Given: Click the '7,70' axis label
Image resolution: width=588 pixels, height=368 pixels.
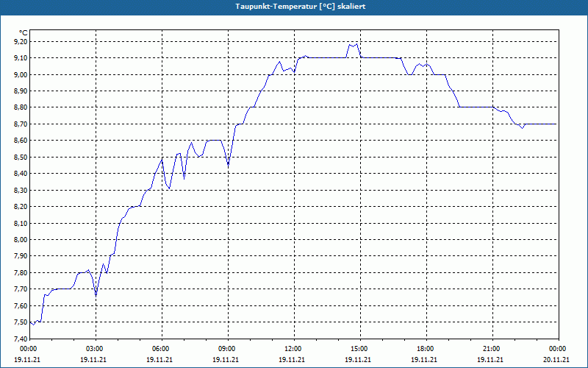Looking at the screenshot, I should click(x=21, y=289).
